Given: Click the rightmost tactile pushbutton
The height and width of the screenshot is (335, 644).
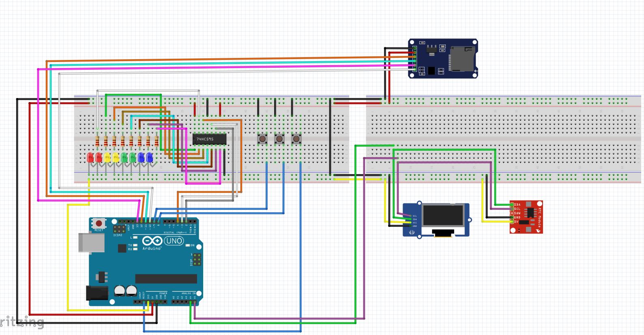Looking at the screenshot, I should click(x=296, y=139).
